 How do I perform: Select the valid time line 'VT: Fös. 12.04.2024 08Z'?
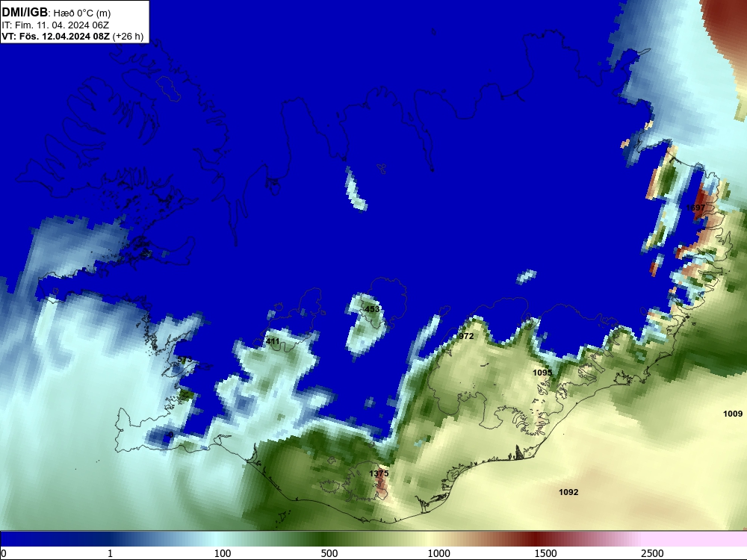pyautogui.click(x=56, y=37)
